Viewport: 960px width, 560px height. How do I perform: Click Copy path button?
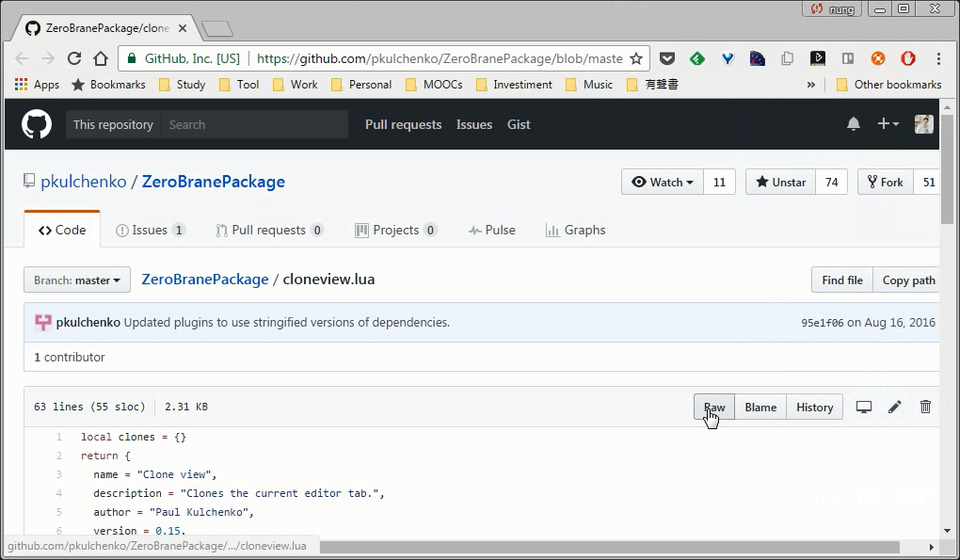[x=908, y=280]
